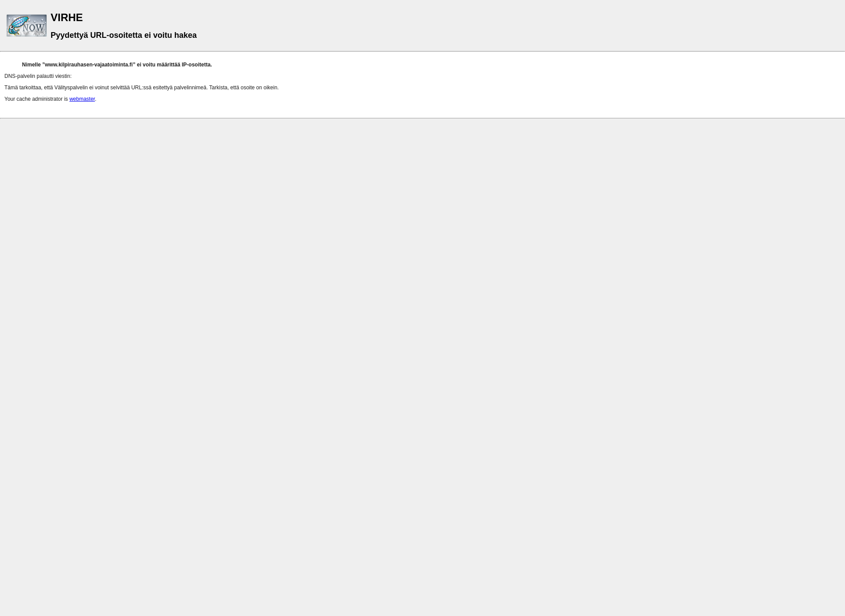Select the 'VIRHE' error heading text

pyautogui.click(x=66, y=17)
